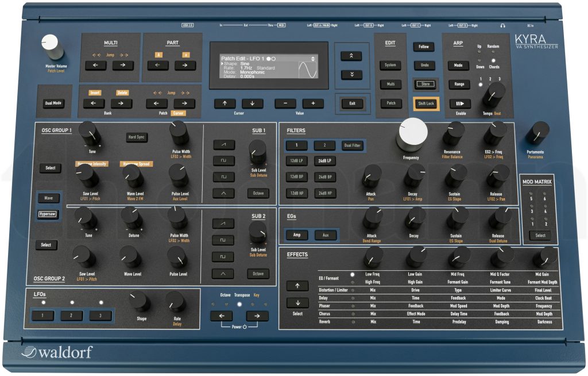The image size is (588, 376).
Task: Open the Patch edit page
Action: click(x=391, y=103)
